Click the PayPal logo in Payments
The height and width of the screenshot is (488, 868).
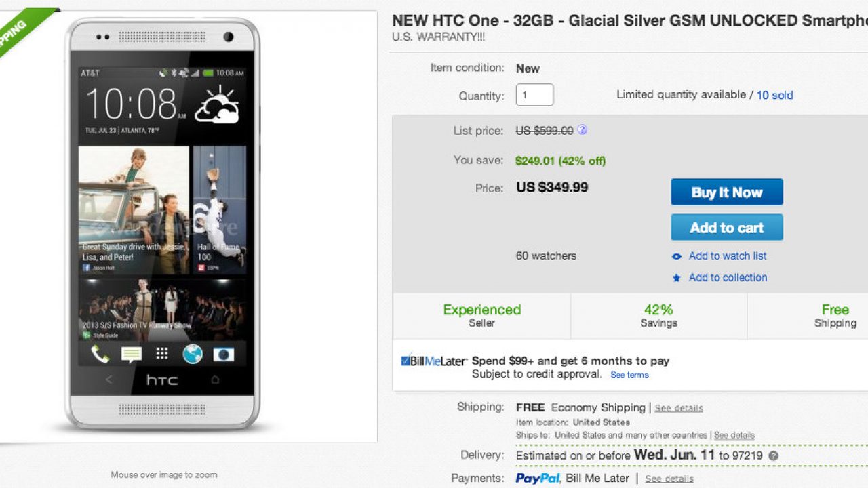click(538, 479)
